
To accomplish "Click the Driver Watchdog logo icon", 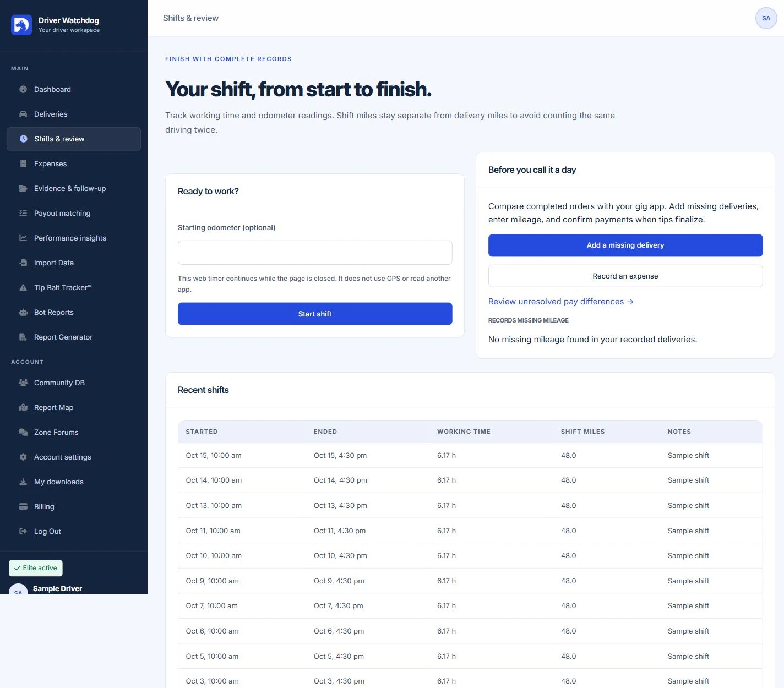I will 21,25.
